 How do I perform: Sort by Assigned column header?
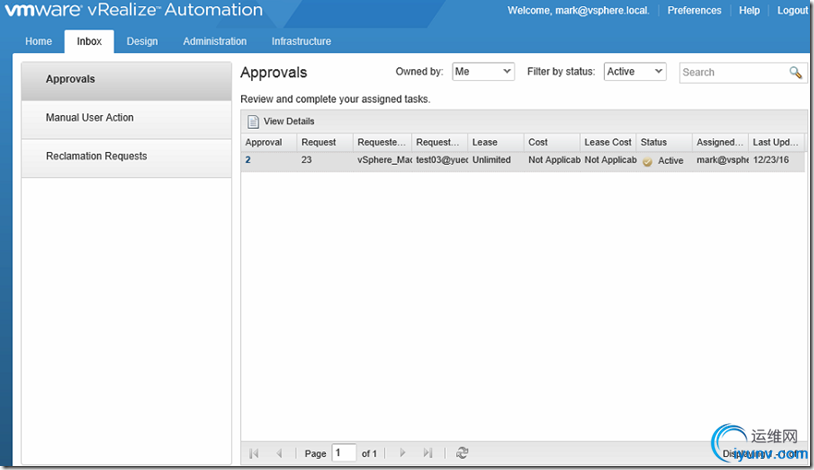pyautogui.click(x=720, y=142)
